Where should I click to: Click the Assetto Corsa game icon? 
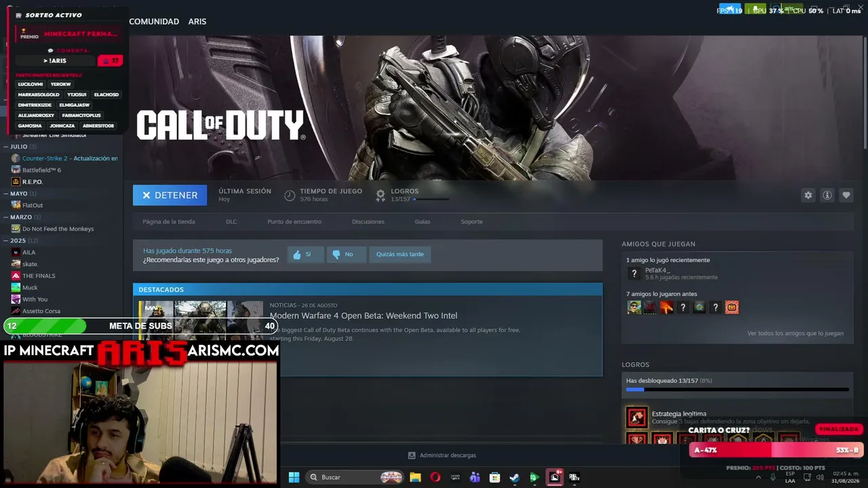16,311
